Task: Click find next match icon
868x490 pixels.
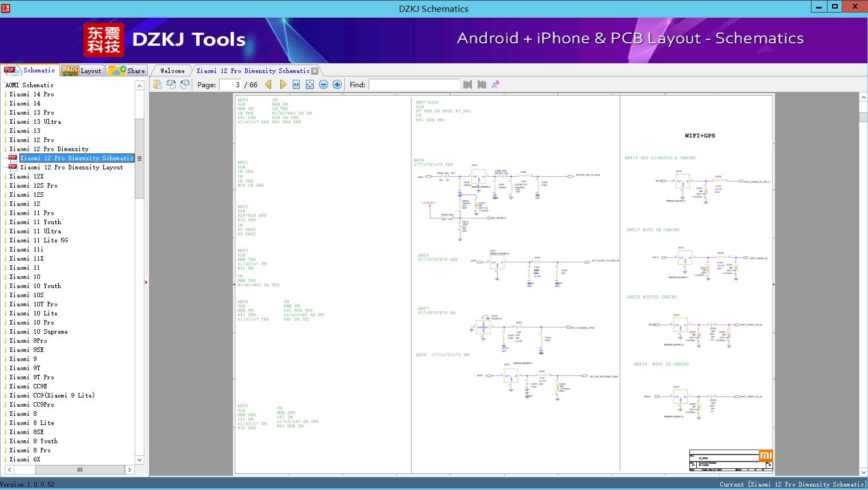Action: point(482,84)
